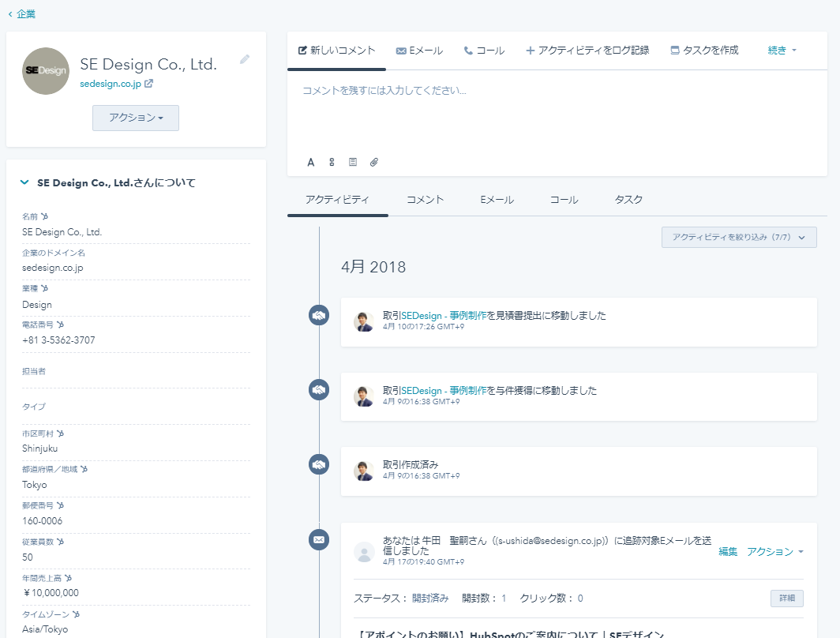
Task: Select the タスクを作成 tab
Action: 704,51
